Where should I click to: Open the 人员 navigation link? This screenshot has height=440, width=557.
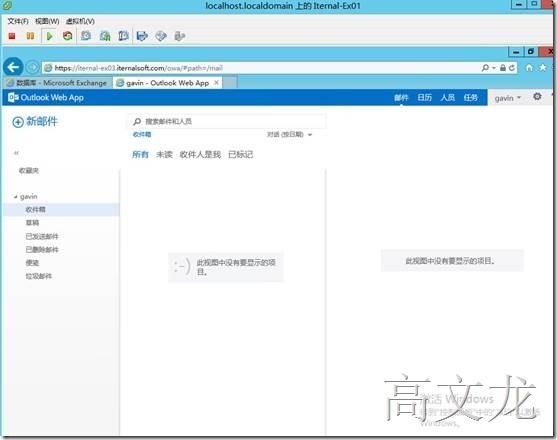448,98
